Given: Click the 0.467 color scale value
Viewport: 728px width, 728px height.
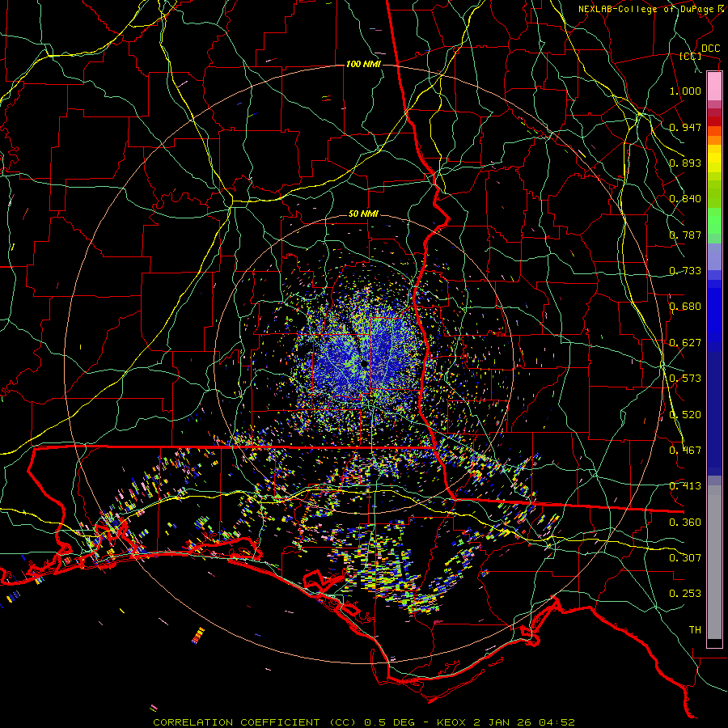Looking at the screenshot, I should (x=685, y=450).
